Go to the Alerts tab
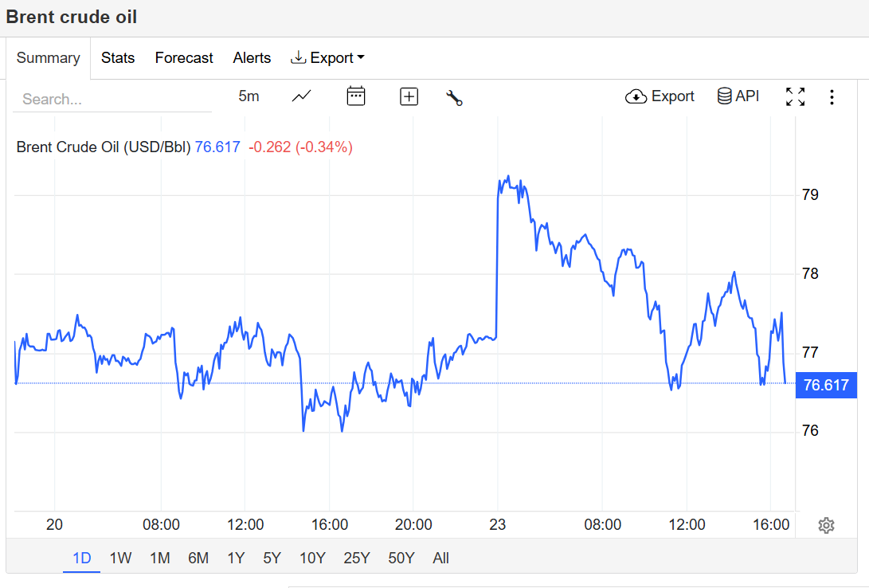The width and height of the screenshot is (869, 588). coord(252,58)
